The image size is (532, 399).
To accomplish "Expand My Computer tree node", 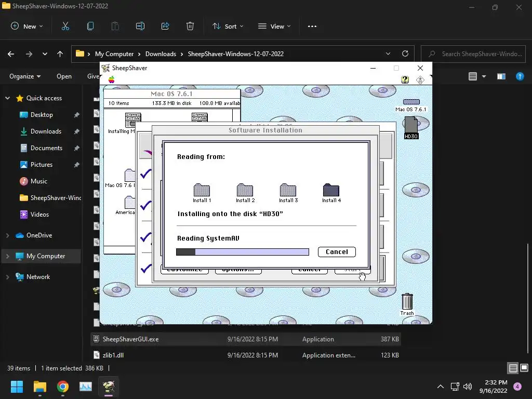I will tap(7, 256).
